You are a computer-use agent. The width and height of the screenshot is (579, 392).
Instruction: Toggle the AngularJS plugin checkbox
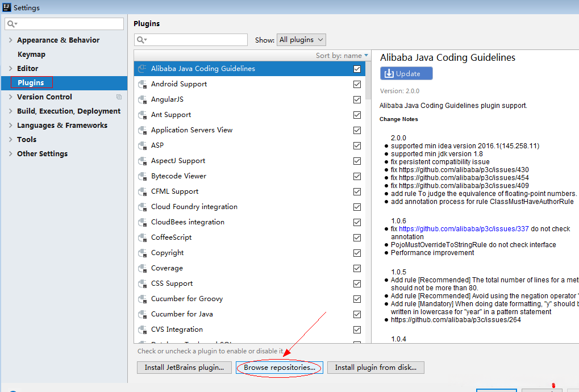(x=357, y=99)
